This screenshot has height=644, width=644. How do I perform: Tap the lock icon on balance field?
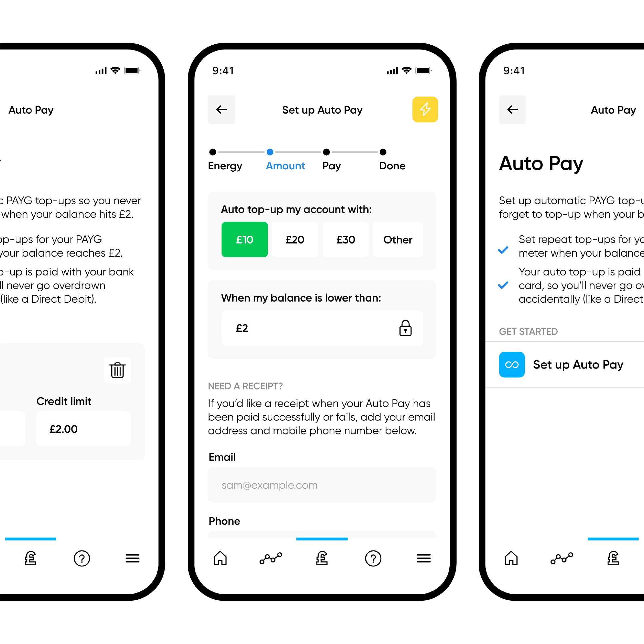pos(406,328)
